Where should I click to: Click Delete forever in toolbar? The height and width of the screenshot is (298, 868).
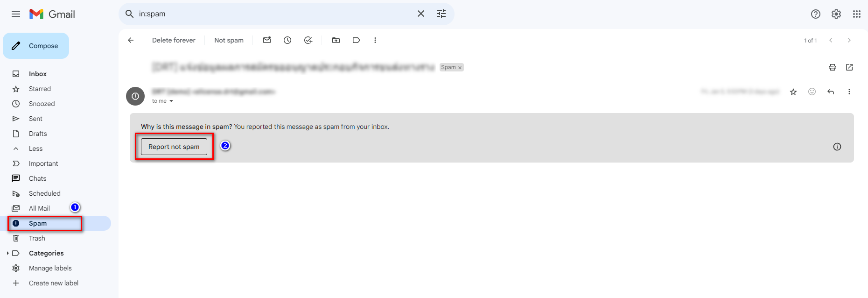(174, 40)
